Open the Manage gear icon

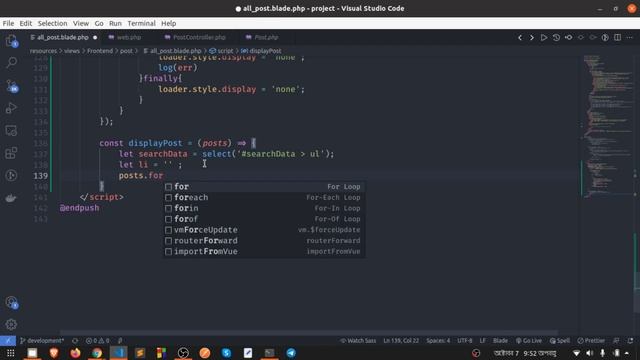11,324
